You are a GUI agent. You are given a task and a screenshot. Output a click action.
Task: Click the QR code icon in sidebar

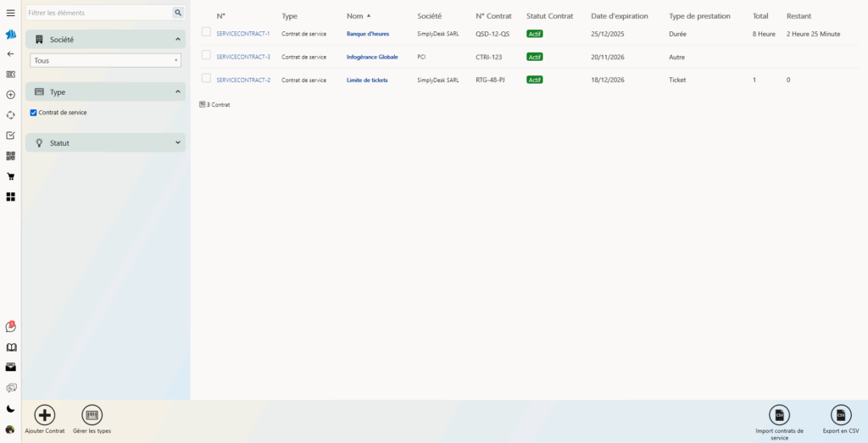click(10, 156)
